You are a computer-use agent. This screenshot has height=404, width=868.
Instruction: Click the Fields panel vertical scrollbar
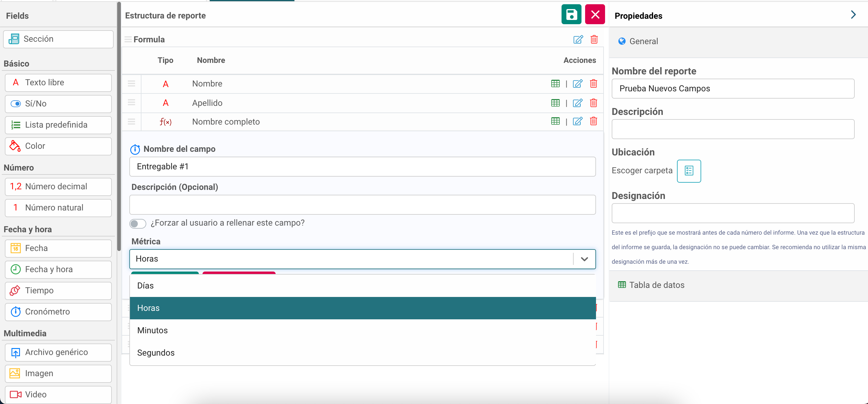tap(118, 126)
